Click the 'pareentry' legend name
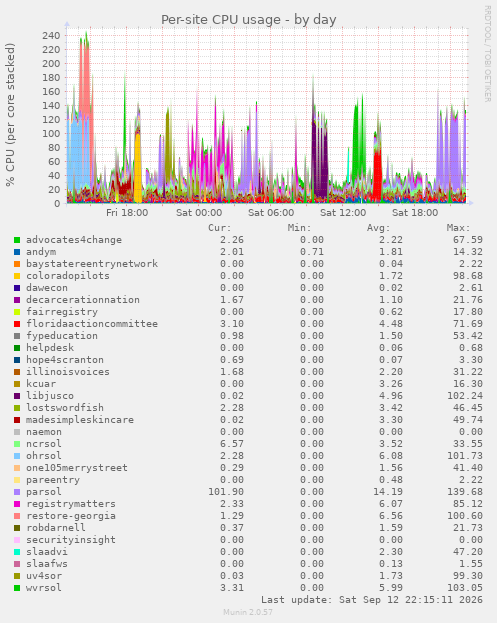497x623 pixels. point(53,480)
